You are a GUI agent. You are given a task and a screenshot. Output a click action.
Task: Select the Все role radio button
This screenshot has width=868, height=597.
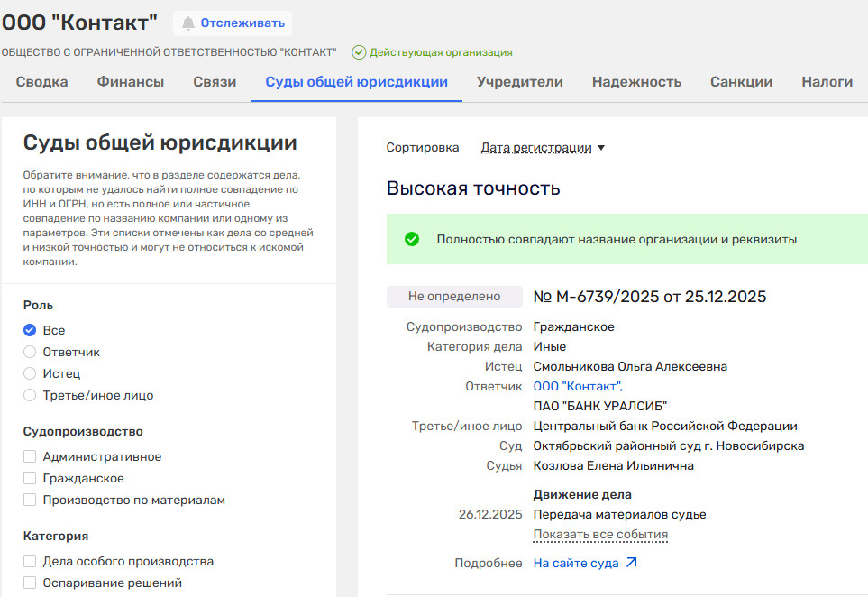tap(30, 330)
